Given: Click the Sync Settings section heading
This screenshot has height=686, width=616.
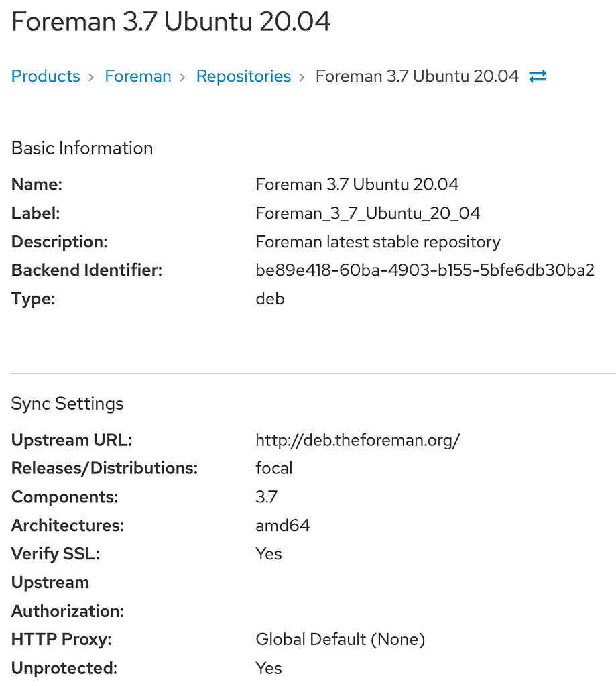Looking at the screenshot, I should (67, 404).
